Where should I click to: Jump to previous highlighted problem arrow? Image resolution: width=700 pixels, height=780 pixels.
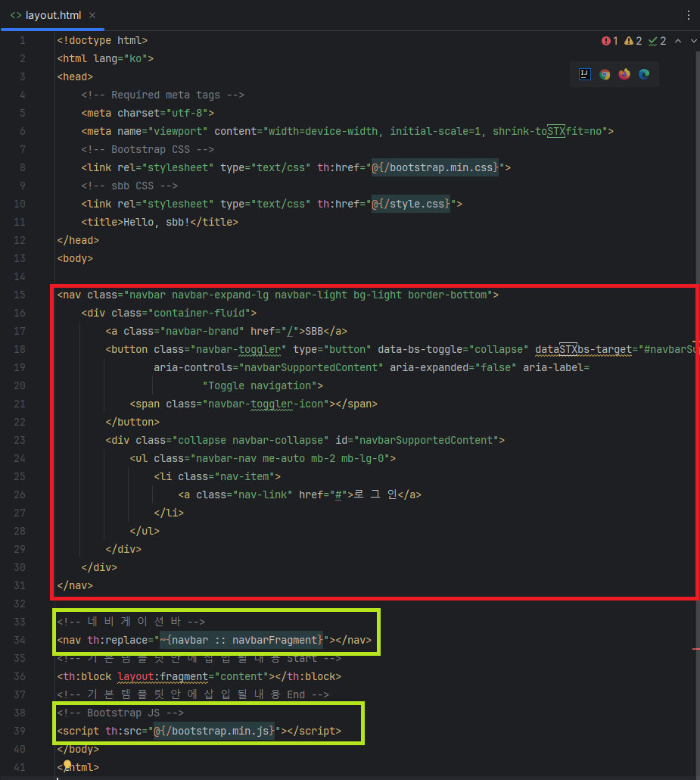[678, 41]
